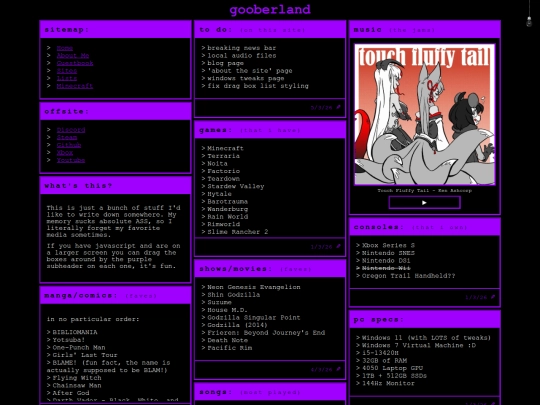Click the consoles box header
Image resolution: width=540 pixels, height=405 pixels.
(x=425, y=227)
